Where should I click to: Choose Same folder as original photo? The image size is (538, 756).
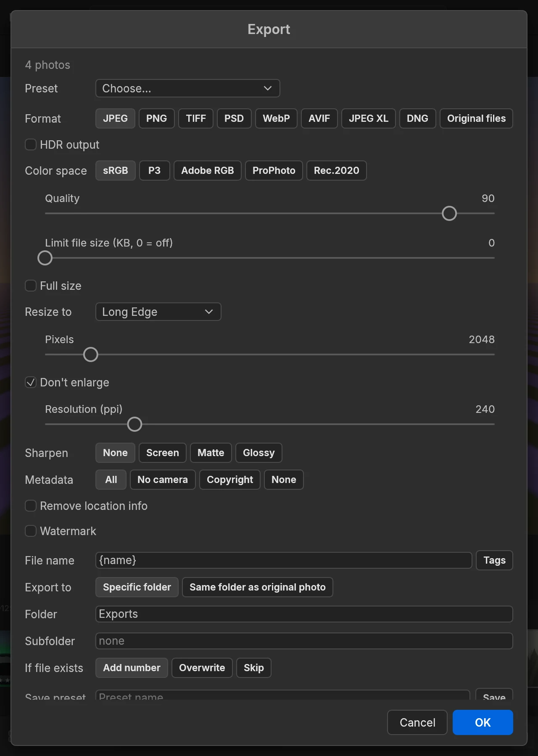point(258,587)
